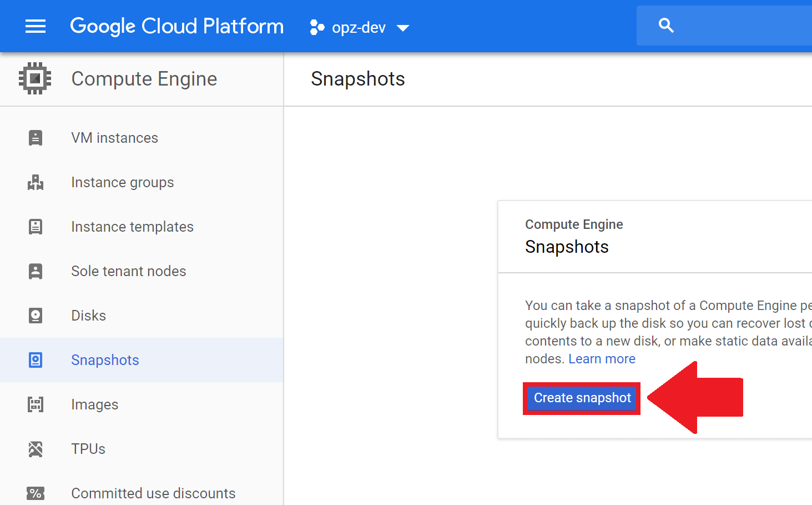Image resolution: width=812 pixels, height=505 pixels.
Task: Click the Instance groups icon
Action: pos(36,182)
